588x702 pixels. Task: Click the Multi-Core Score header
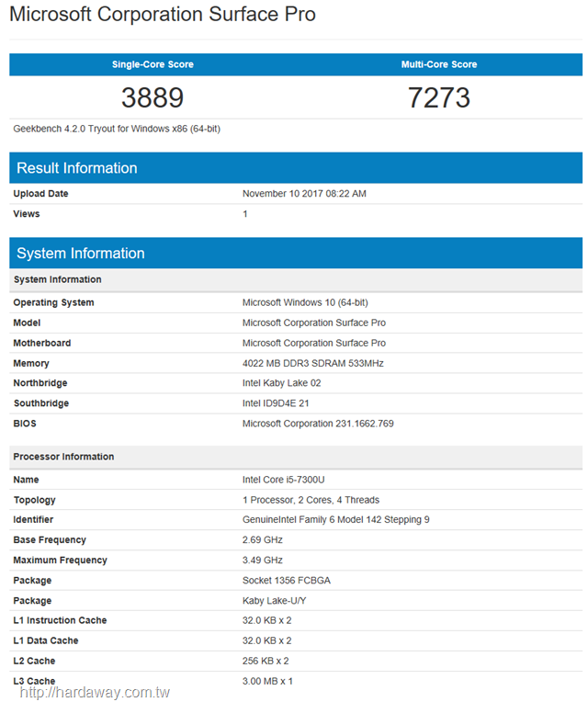(x=439, y=64)
